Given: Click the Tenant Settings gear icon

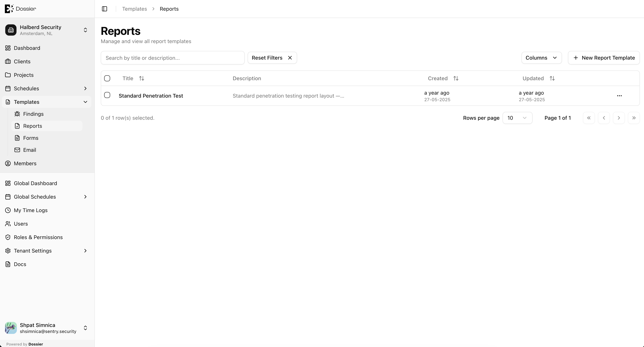Looking at the screenshot, I should pos(8,251).
